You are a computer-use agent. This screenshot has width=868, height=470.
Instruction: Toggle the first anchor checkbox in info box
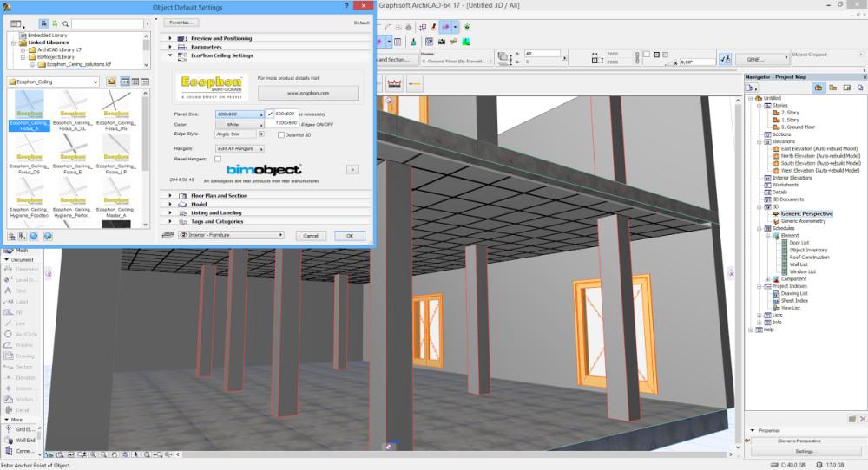tap(646, 54)
